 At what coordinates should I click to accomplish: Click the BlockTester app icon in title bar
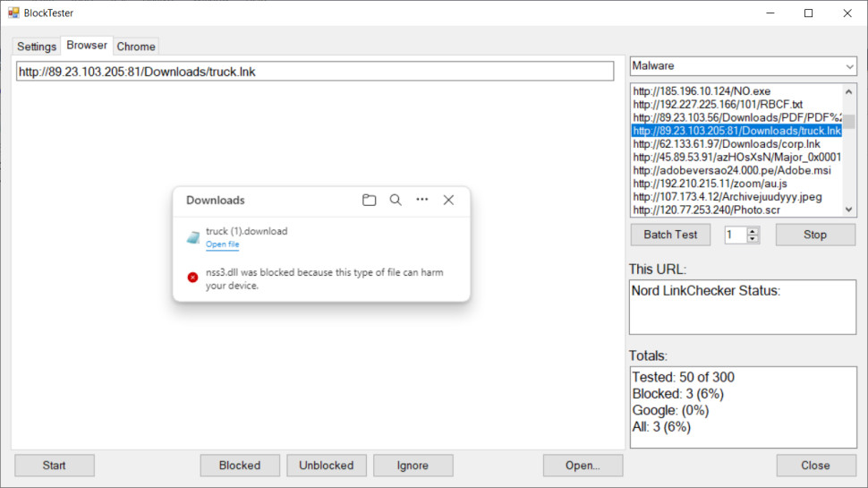(13, 13)
